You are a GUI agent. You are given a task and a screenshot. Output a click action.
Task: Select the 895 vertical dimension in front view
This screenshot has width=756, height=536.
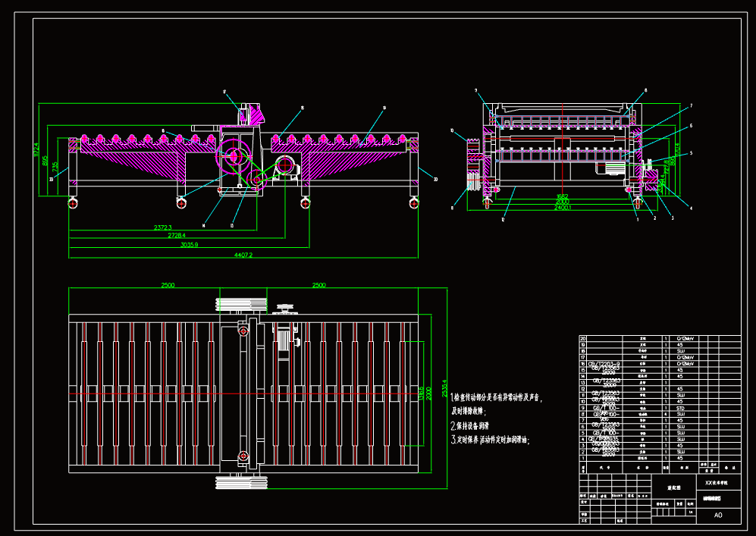coord(45,160)
